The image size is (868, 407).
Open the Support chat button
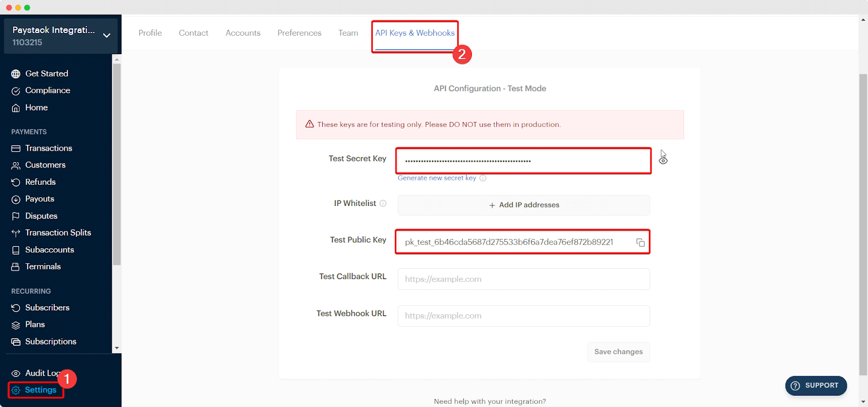pyautogui.click(x=816, y=386)
